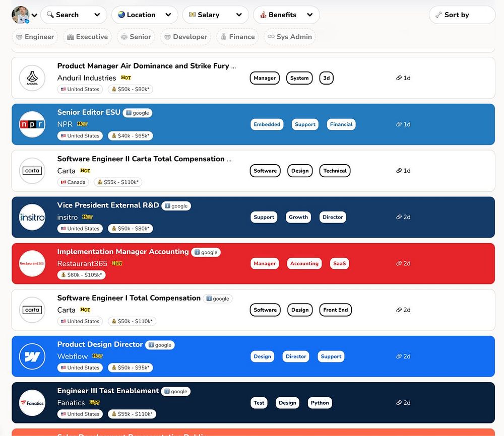Open Product Design Director job posting
This screenshot has width=504, height=436.
(x=100, y=344)
